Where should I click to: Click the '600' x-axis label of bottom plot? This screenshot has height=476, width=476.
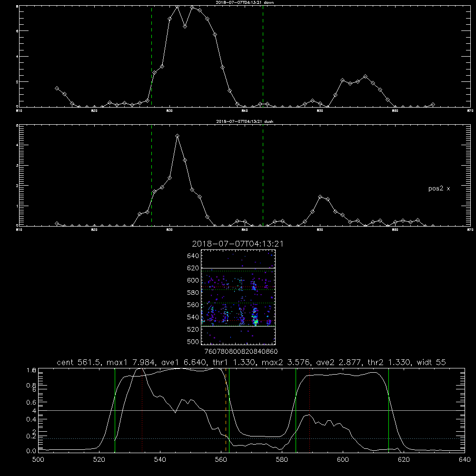pos(343,460)
